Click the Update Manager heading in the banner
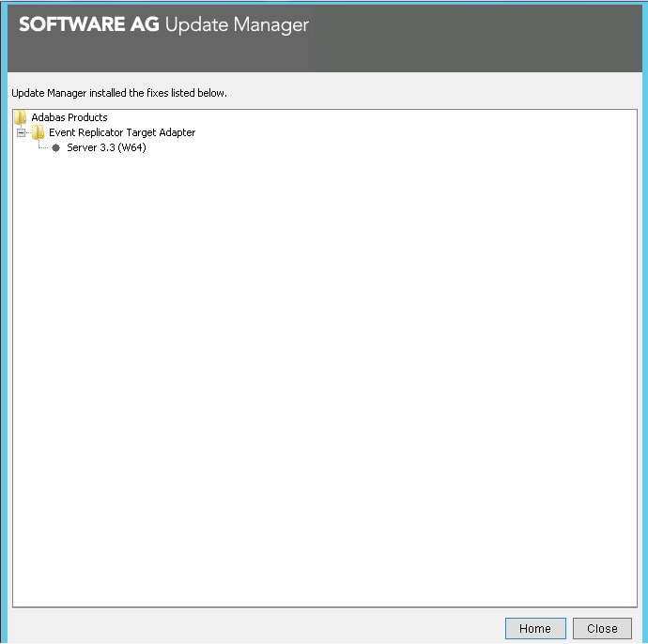This screenshot has height=644, width=648. click(x=237, y=25)
